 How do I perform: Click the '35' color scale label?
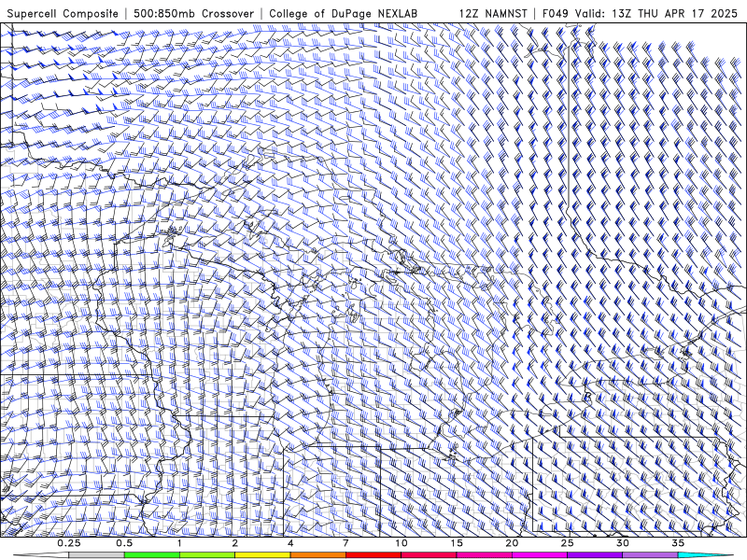tap(678, 543)
